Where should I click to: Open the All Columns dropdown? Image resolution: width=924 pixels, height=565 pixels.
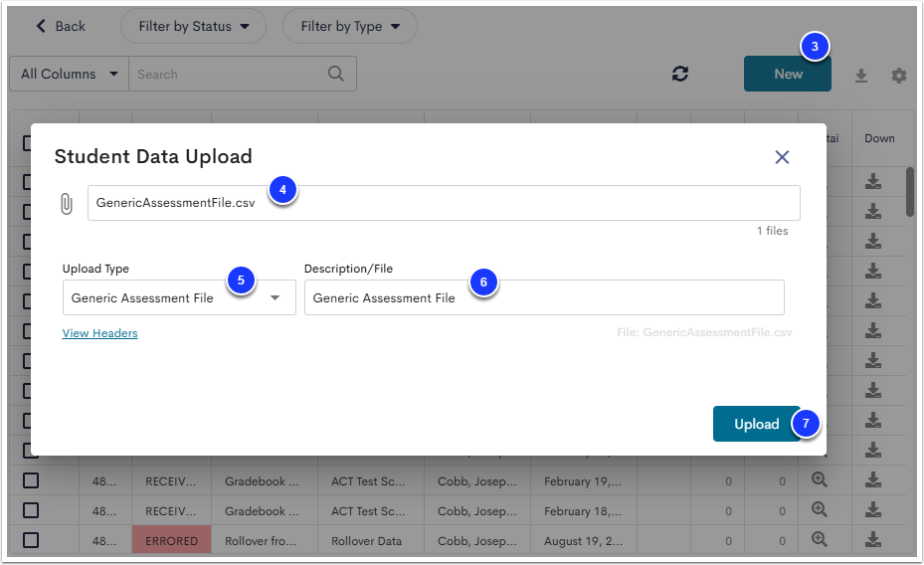(x=70, y=74)
